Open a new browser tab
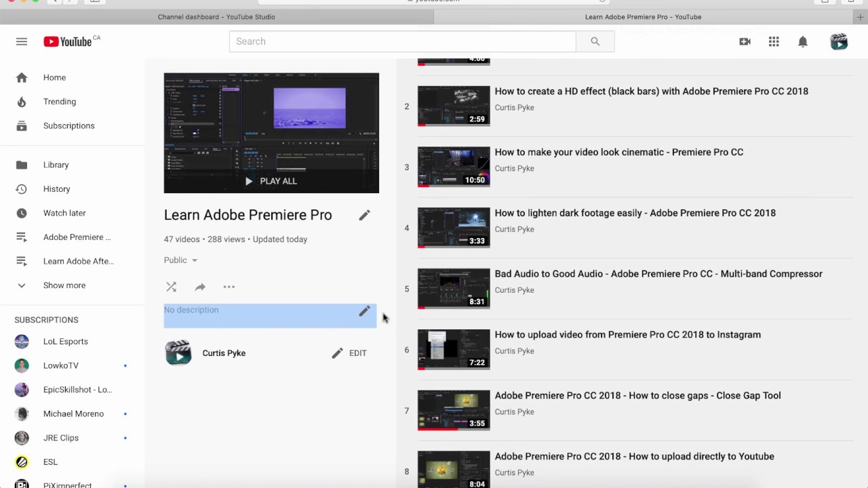Image resolution: width=868 pixels, height=488 pixels. click(860, 17)
